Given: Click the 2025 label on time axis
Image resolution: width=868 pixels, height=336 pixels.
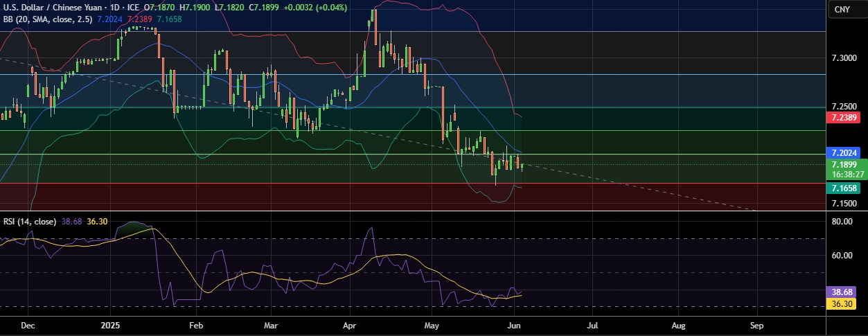Looking at the screenshot, I should (111, 324).
